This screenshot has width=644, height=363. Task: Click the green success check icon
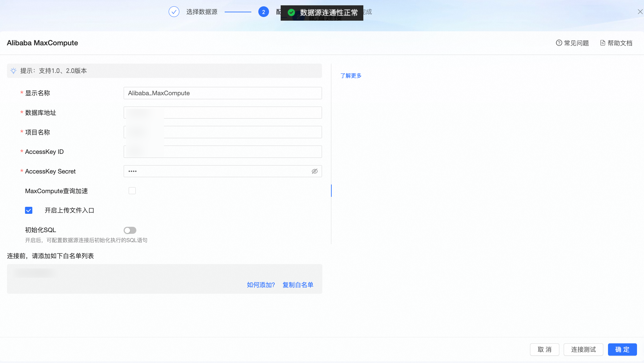pyautogui.click(x=291, y=13)
